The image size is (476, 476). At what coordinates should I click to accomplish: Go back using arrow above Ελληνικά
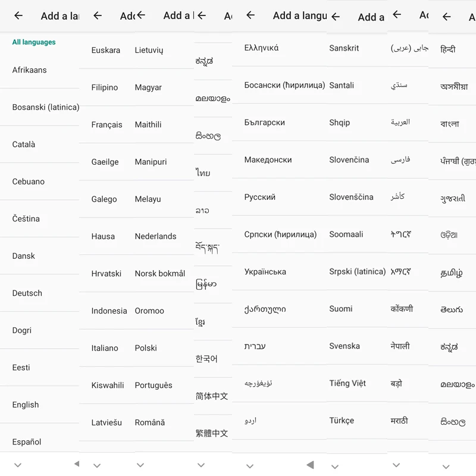pyautogui.click(x=250, y=15)
